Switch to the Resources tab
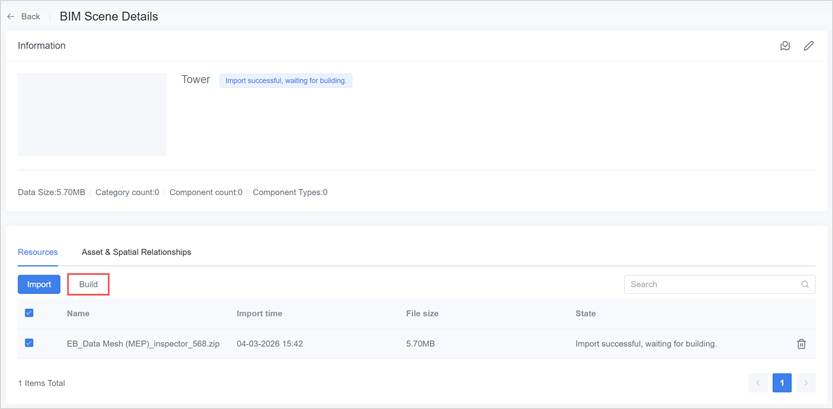This screenshot has width=833, height=409. [38, 252]
